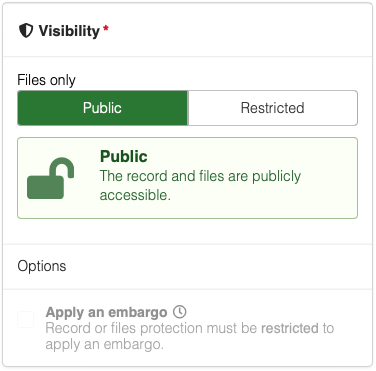376x371 pixels.
Task: Click Record or files protection text
Action: (151, 328)
